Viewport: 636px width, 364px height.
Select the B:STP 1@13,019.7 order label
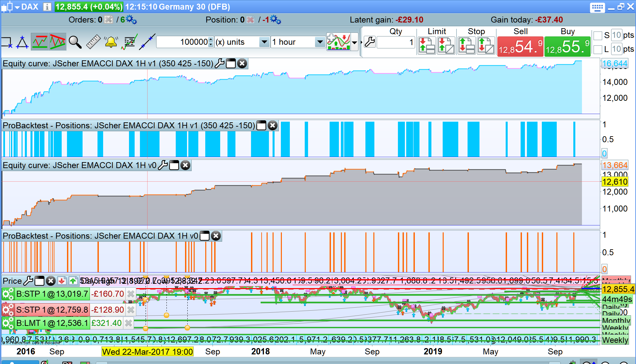(x=52, y=294)
